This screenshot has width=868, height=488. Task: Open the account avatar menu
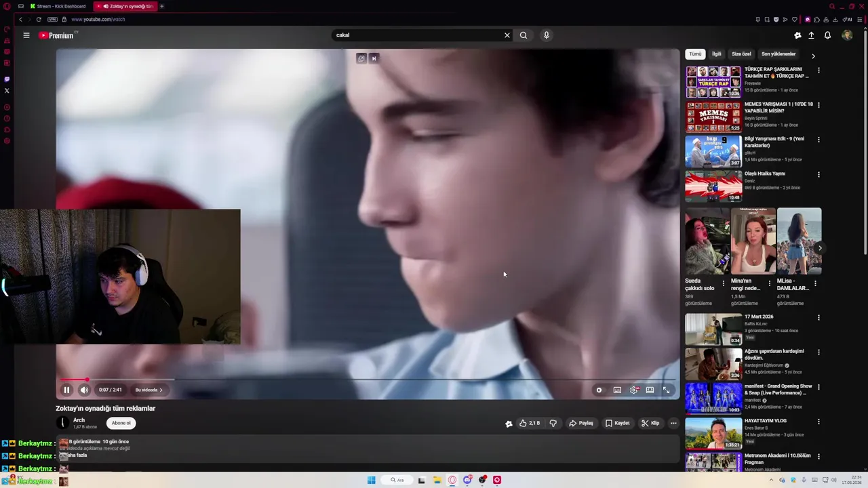click(x=847, y=35)
